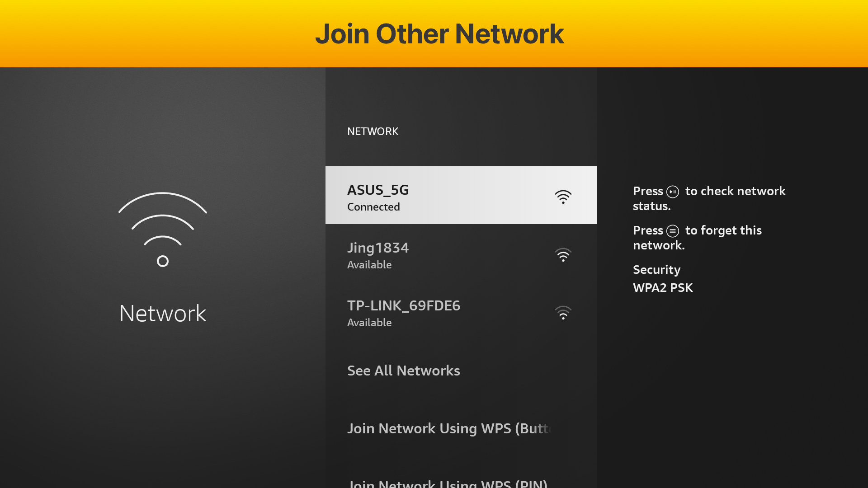
Task: Click the signal icon next to TP-LINK_69FDE6
Action: pos(563,312)
